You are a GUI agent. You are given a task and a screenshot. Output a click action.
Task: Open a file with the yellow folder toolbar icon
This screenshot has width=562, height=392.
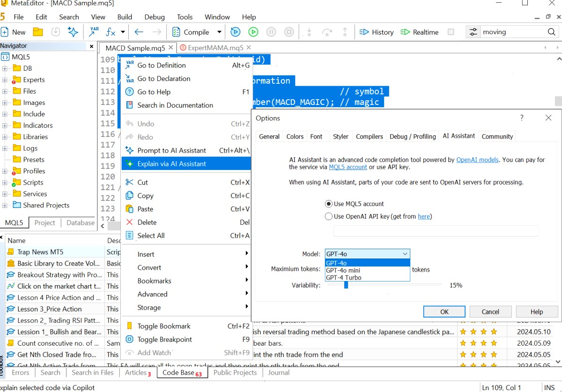pos(38,32)
